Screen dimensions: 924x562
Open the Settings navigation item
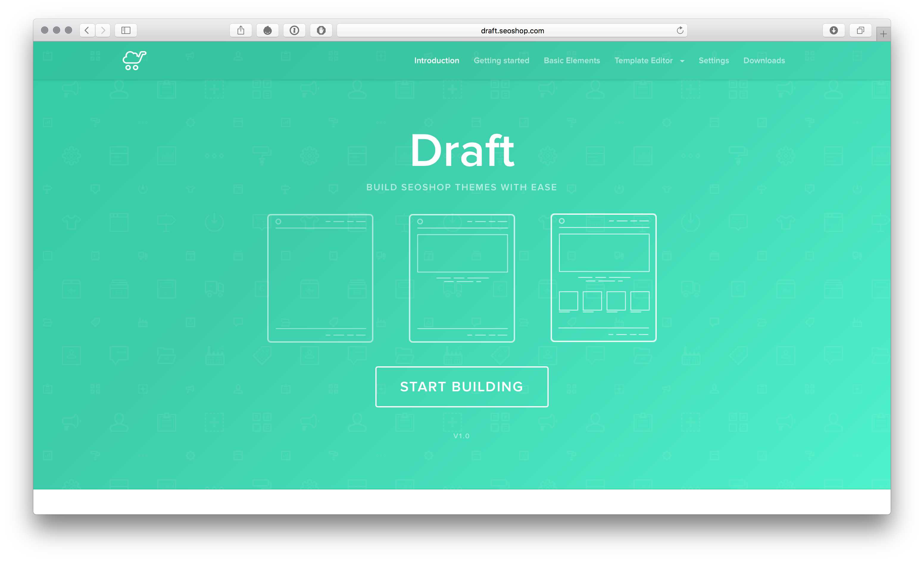(x=714, y=60)
